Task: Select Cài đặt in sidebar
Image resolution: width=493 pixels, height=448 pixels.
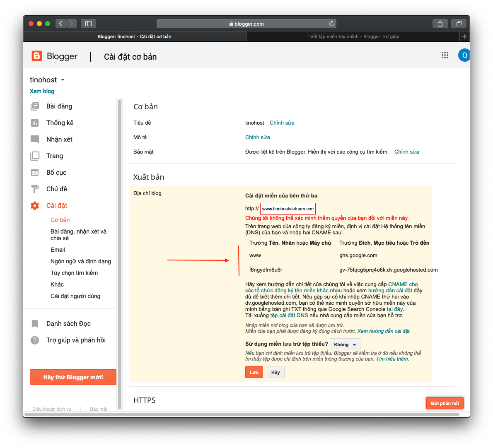Action: click(x=57, y=206)
